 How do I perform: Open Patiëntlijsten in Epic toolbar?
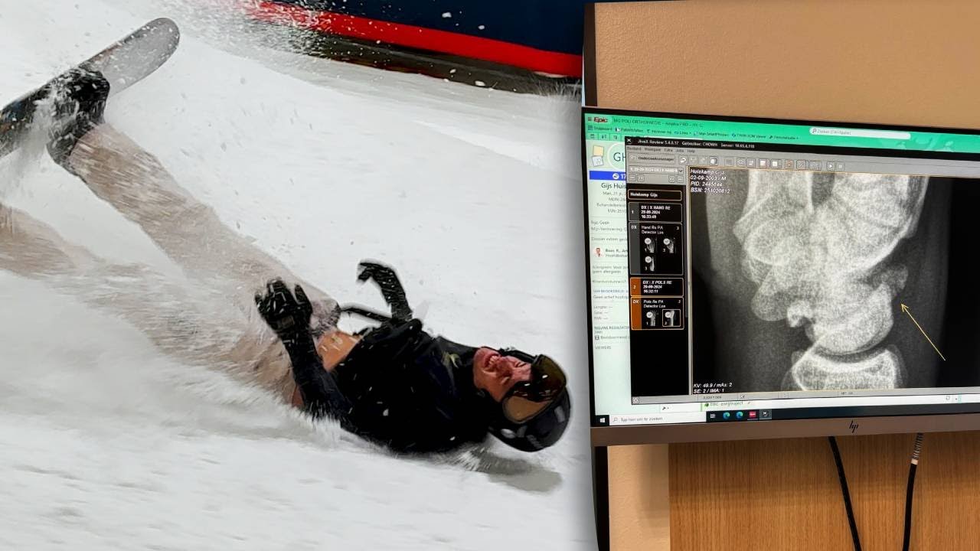click(x=629, y=130)
